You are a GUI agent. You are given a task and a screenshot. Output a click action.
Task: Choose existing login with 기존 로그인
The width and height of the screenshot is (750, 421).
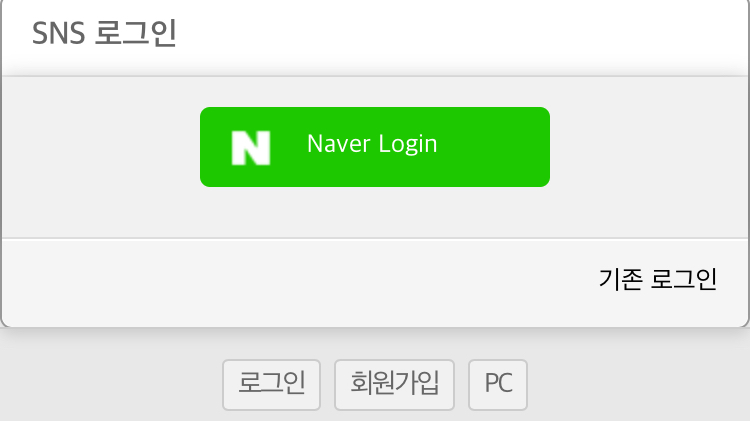click(658, 279)
